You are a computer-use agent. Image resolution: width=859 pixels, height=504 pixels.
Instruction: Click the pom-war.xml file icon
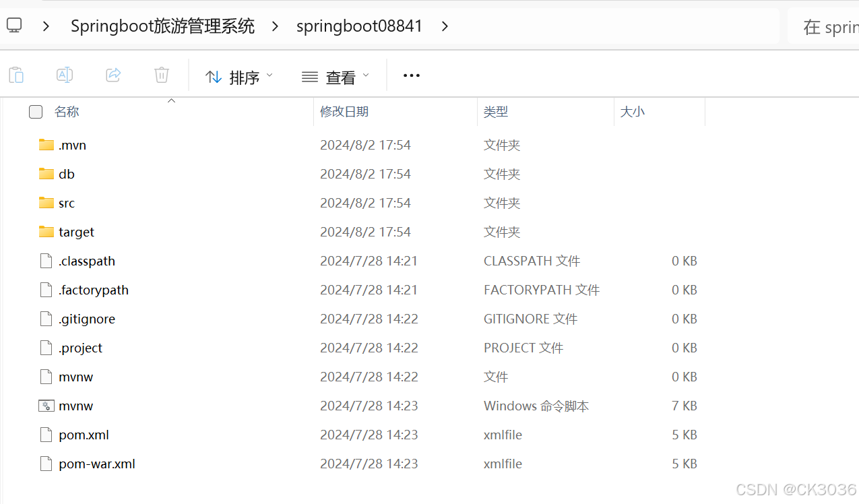[46, 464]
